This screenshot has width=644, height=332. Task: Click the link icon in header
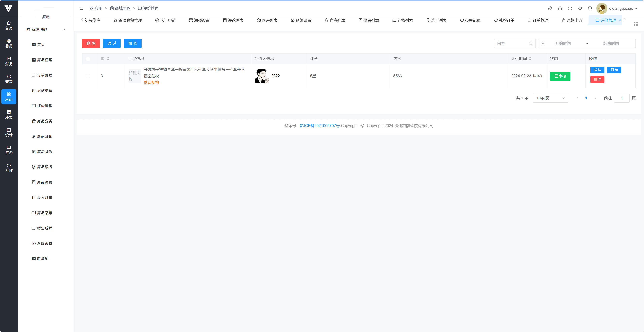[x=550, y=8]
